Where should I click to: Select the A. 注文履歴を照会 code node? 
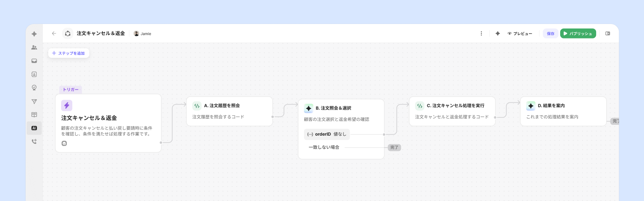(x=229, y=111)
